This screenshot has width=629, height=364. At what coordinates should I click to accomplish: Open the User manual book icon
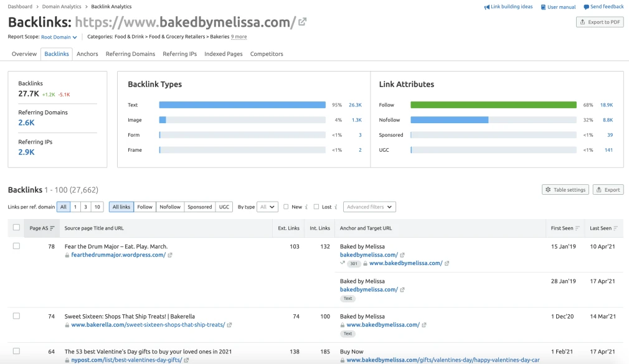pyautogui.click(x=543, y=7)
